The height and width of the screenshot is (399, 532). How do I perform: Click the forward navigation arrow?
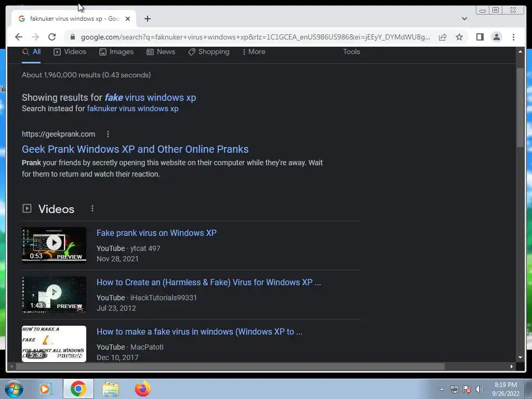coord(35,37)
